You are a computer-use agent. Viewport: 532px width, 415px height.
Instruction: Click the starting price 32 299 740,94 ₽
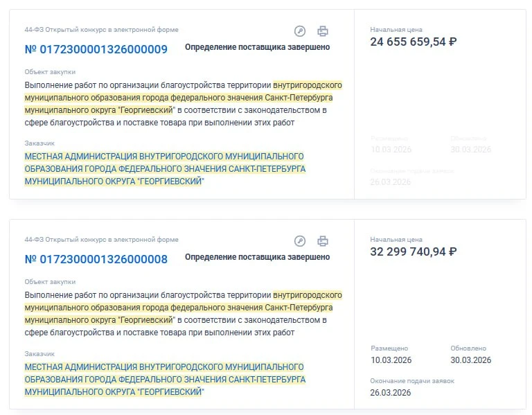point(414,251)
